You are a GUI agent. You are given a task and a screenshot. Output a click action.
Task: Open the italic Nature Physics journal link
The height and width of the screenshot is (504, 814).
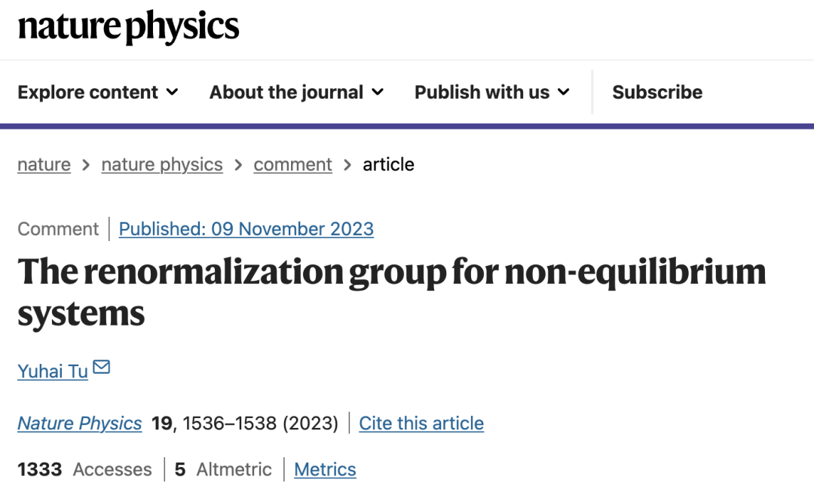(79, 423)
